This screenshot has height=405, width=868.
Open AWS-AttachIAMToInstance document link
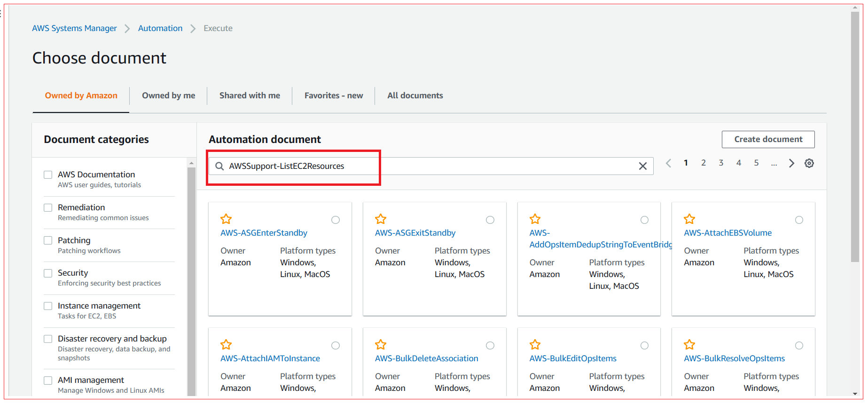pos(270,358)
